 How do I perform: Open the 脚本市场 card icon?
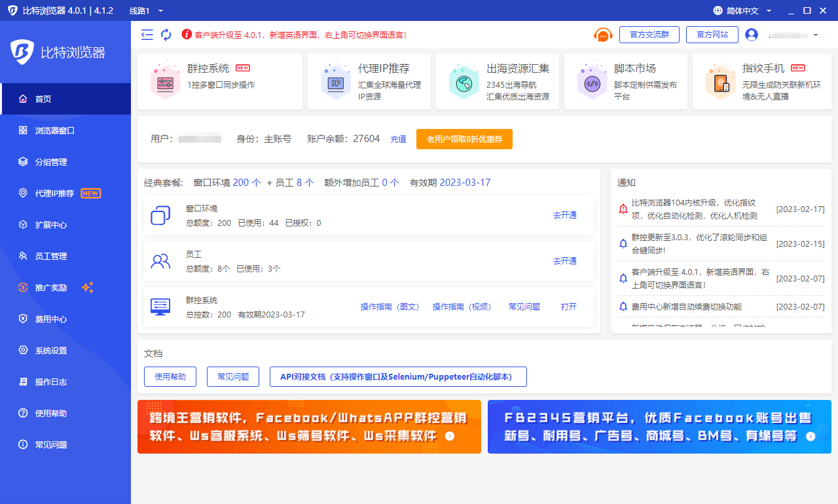coord(592,82)
